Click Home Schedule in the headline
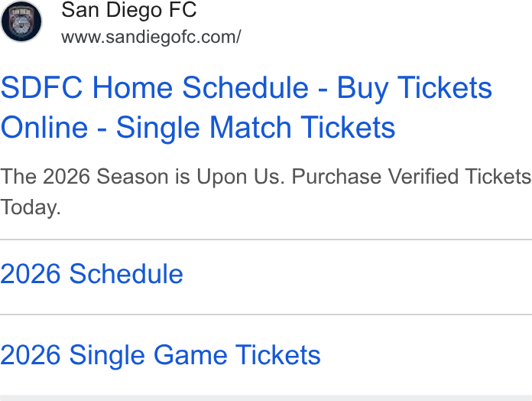 click(x=200, y=87)
